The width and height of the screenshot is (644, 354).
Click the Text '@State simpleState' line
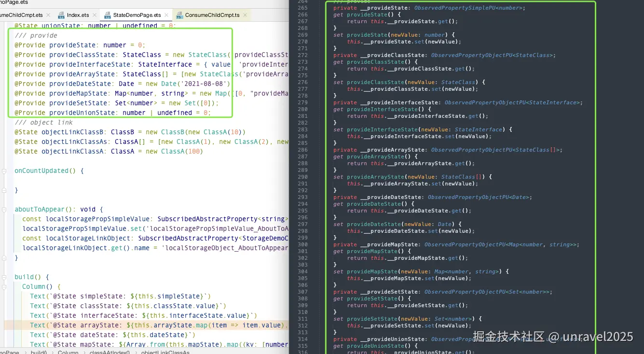click(120, 296)
